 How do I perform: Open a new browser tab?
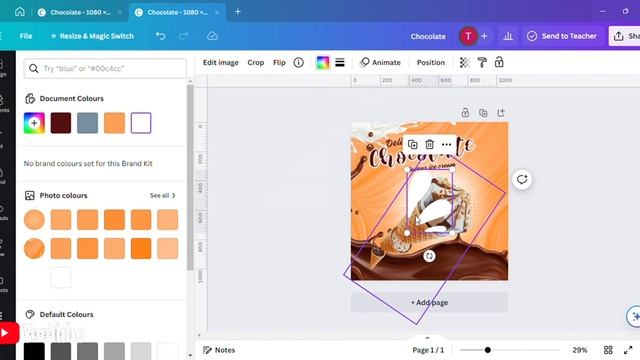(238, 12)
